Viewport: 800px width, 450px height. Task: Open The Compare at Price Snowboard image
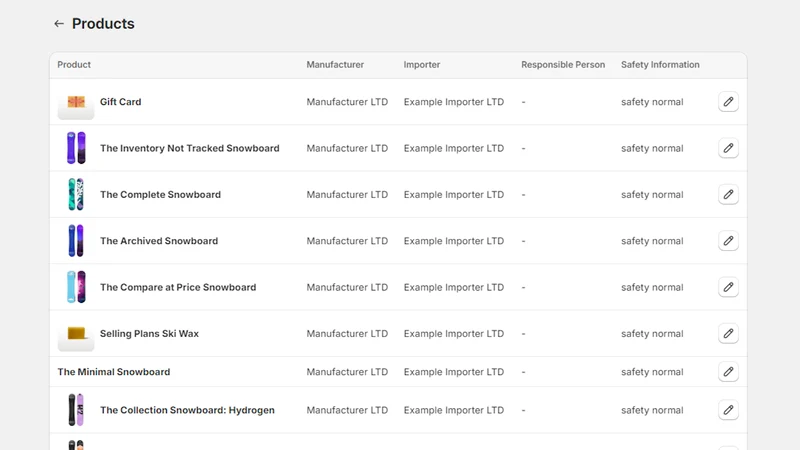pos(76,287)
